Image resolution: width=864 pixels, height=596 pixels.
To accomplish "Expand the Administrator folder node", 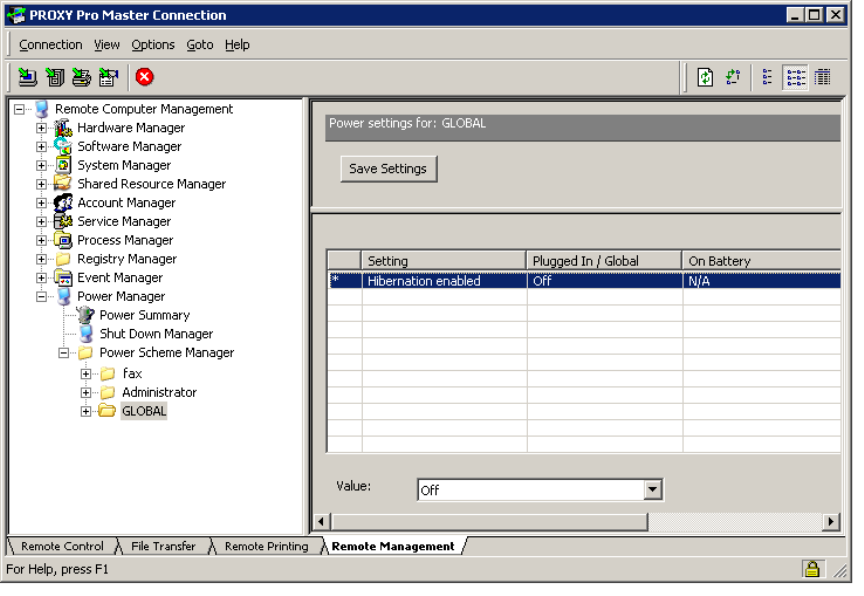I will [86, 392].
